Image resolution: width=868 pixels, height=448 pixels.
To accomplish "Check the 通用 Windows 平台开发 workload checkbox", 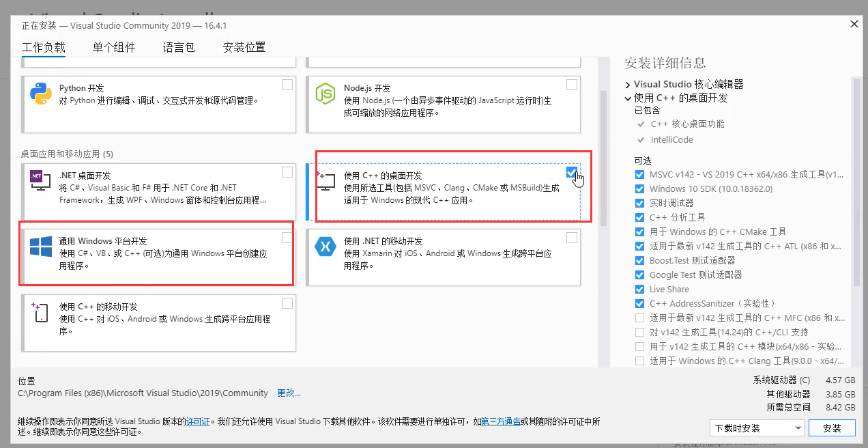I will pyautogui.click(x=287, y=238).
